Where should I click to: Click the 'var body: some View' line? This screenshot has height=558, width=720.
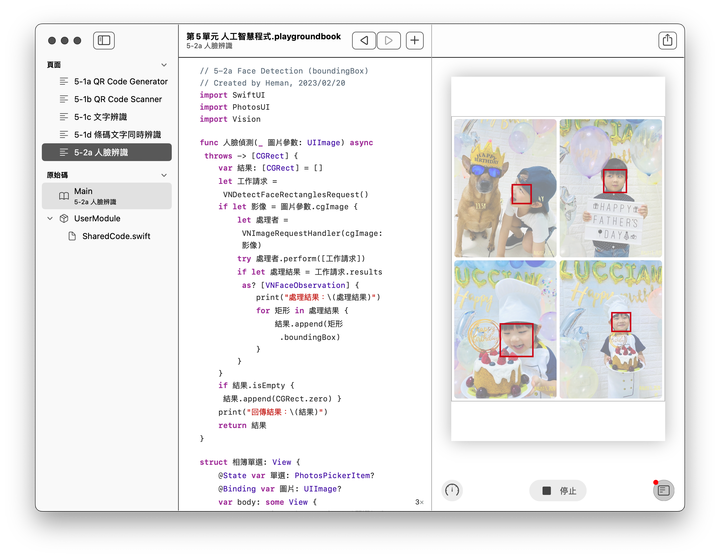267,502
